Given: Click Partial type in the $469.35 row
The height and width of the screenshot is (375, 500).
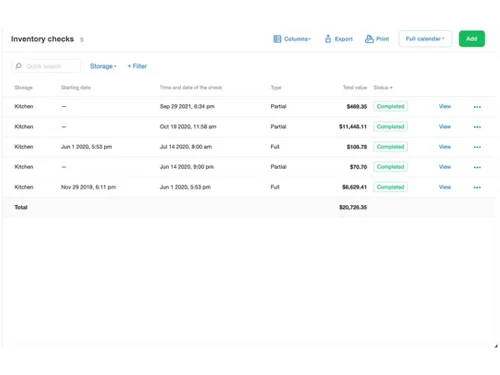Looking at the screenshot, I should 278,106.
